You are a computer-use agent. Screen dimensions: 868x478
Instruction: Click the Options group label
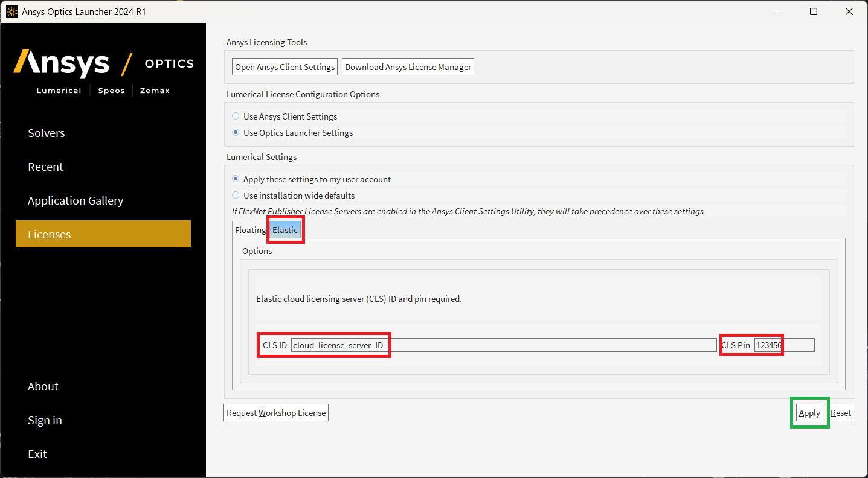pyautogui.click(x=257, y=251)
